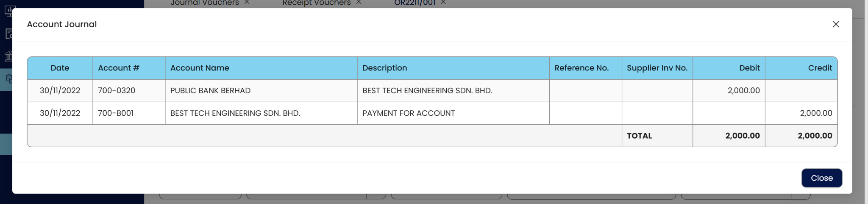Select the 700-B001 account number cell
This screenshot has width=868, height=204.
click(x=116, y=113)
